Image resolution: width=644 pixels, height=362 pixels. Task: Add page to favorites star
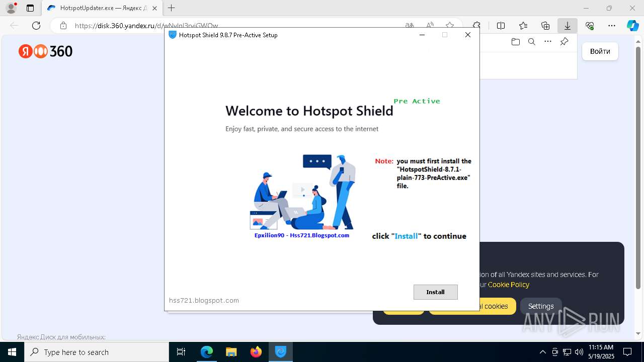(x=450, y=26)
